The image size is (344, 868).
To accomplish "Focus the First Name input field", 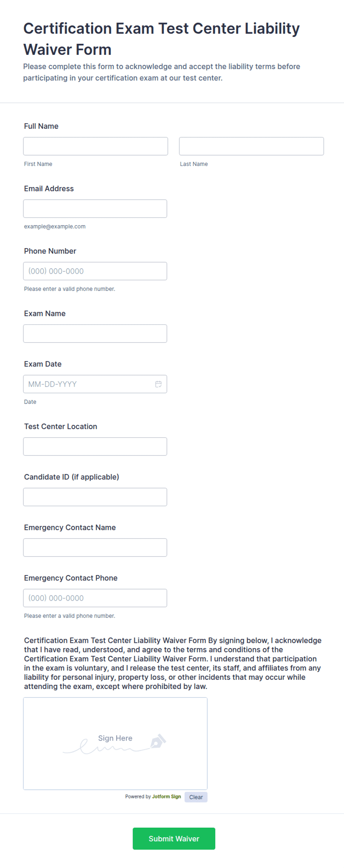I will [x=95, y=146].
